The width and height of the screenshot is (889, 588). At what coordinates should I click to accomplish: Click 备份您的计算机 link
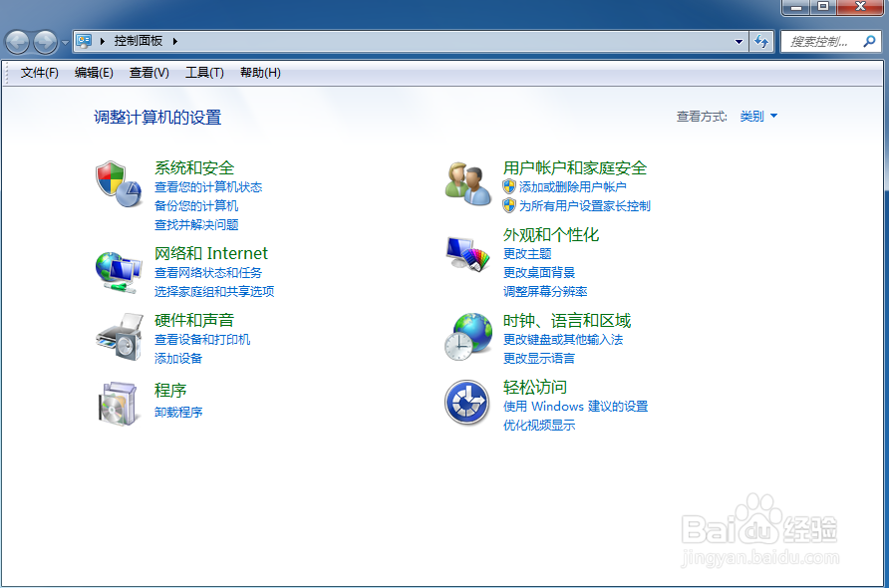click(x=196, y=206)
